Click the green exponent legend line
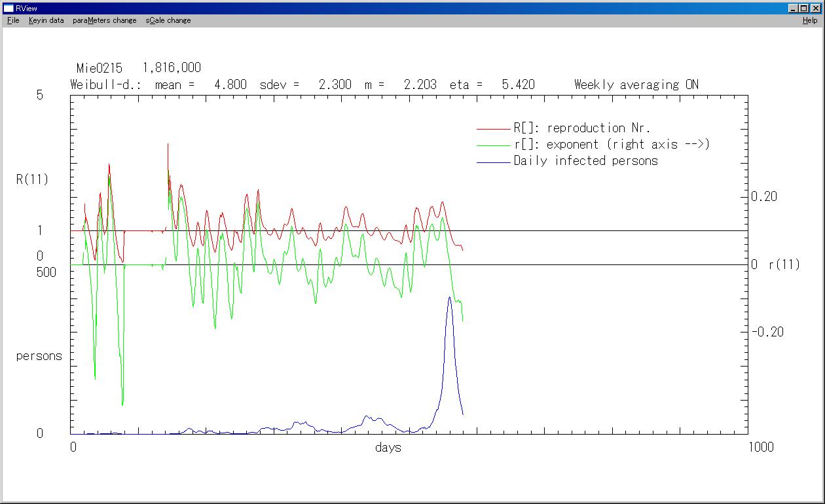825x504 pixels. pos(494,145)
